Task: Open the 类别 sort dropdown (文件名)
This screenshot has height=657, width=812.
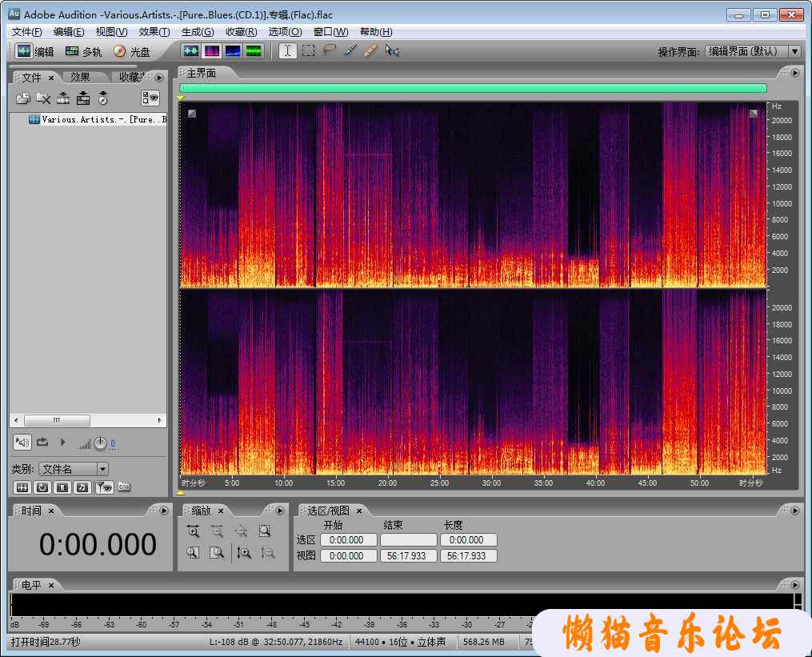Action: (x=73, y=469)
